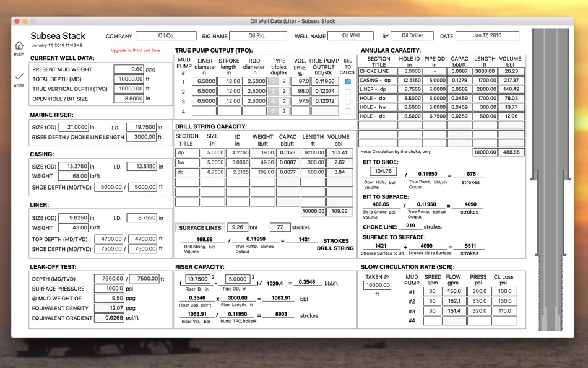Select the Present Mud Weight input
This screenshot has height=368, width=588.
click(129, 69)
